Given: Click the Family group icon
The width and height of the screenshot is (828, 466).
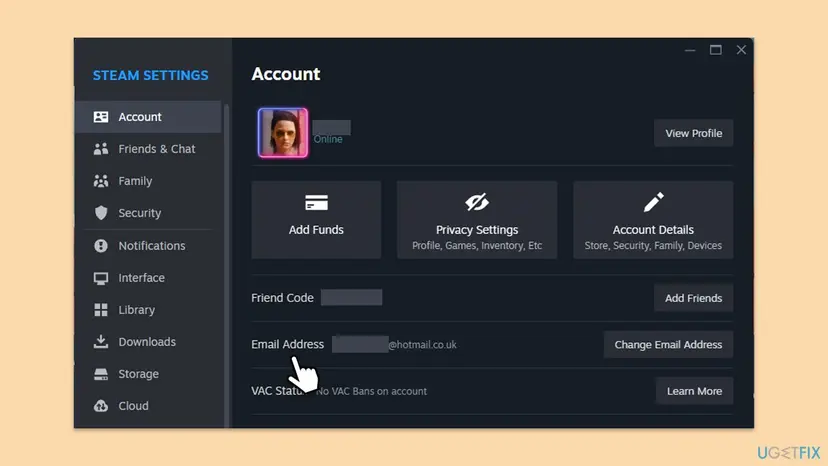Looking at the screenshot, I should pyautogui.click(x=101, y=181).
